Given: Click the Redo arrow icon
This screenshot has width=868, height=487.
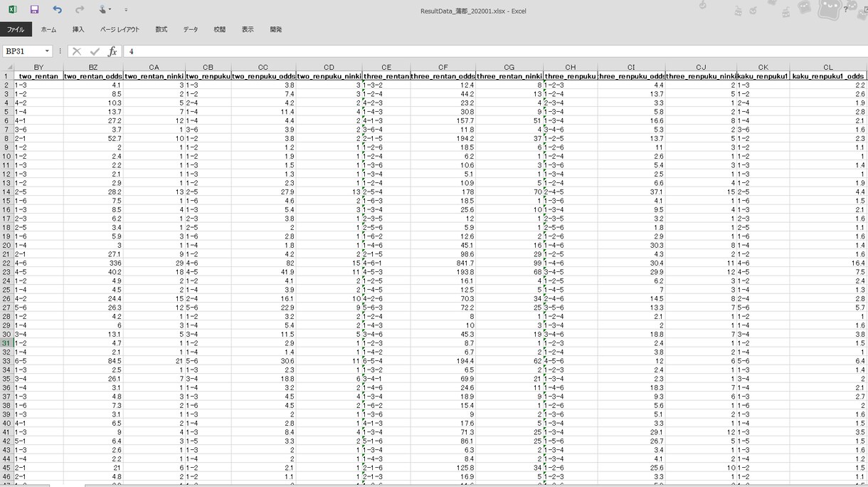Looking at the screenshot, I should coord(80,9).
